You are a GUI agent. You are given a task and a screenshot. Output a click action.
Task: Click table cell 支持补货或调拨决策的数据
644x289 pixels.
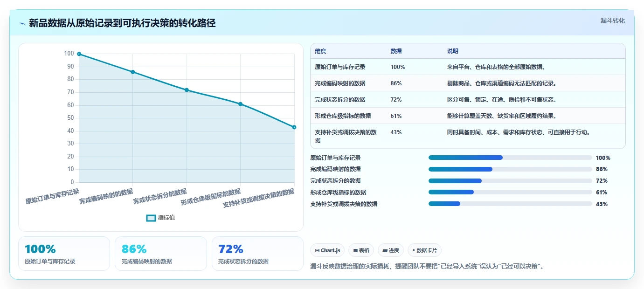[x=346, y=136]
